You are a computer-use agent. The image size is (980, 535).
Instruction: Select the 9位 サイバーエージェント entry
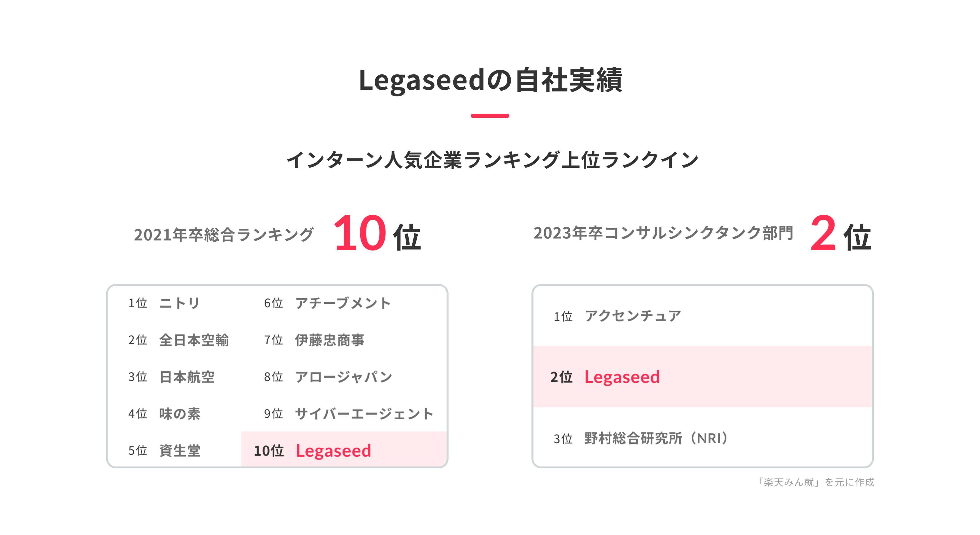(349, 414)
